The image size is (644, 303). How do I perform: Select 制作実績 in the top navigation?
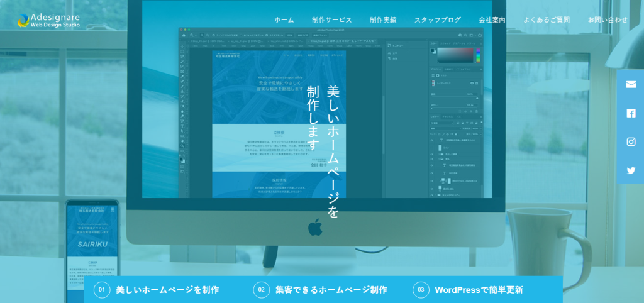[383, 20]
